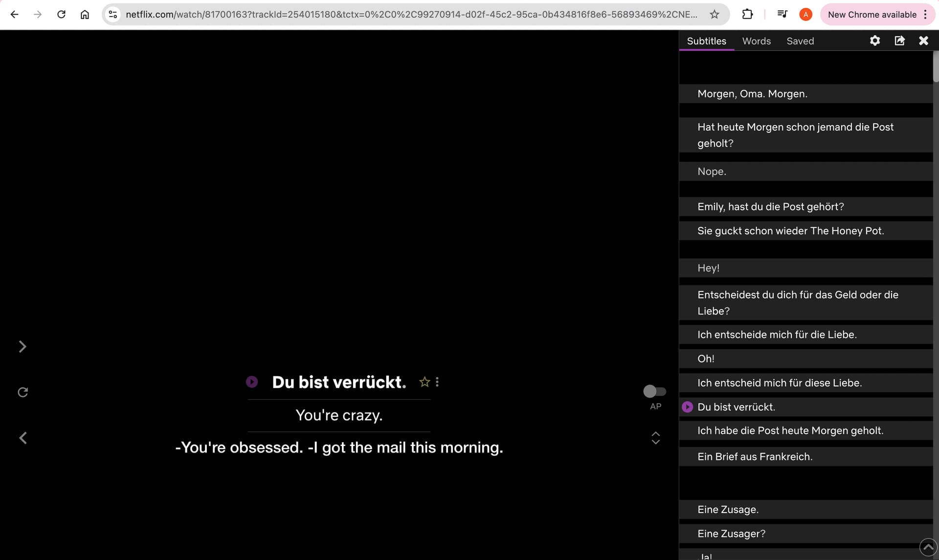
Task: Select the Subtitles tab
Action: tap(706, 41)
